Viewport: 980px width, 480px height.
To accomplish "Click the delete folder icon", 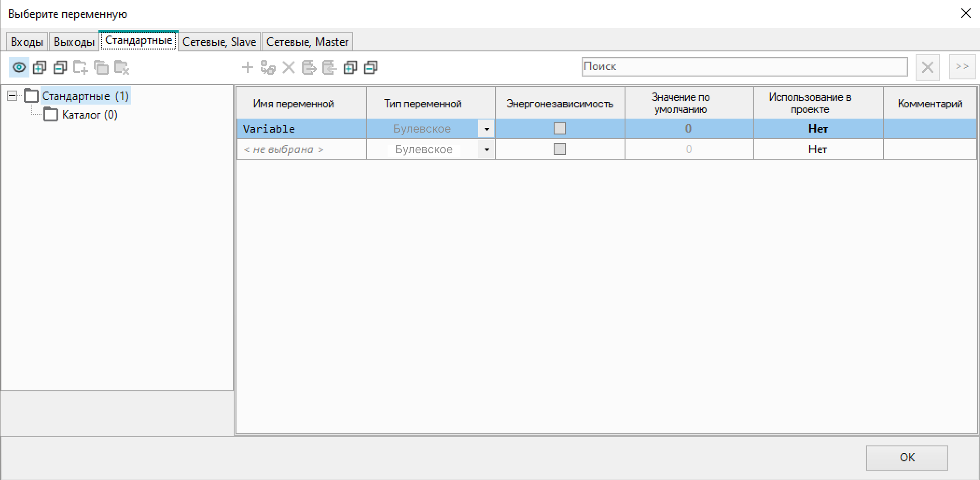I will tap(121, 68).
